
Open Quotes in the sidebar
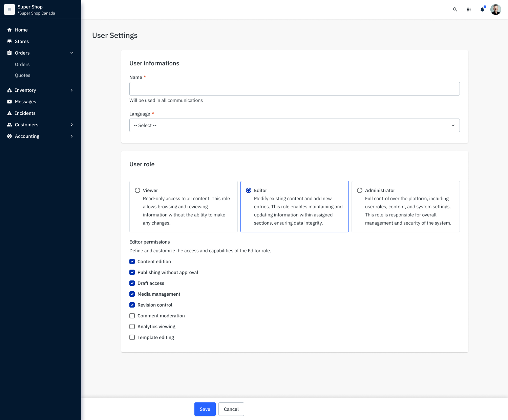[x=23, y=75]
